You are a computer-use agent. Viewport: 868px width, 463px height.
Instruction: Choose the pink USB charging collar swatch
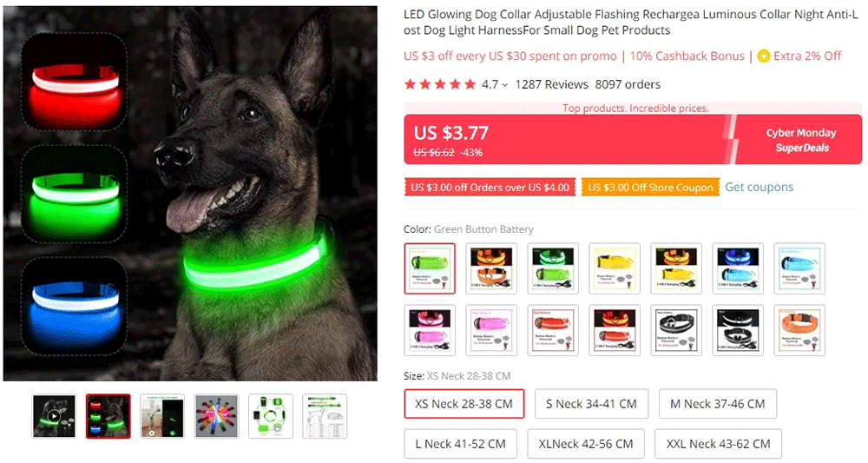pyautogui.click(x=430, y=330)
